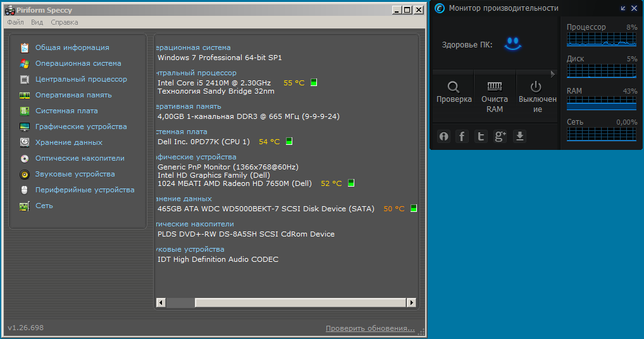
Task: Click the blue smiley PC health icon
Action: pyautogui.click(x=513, y=44)
